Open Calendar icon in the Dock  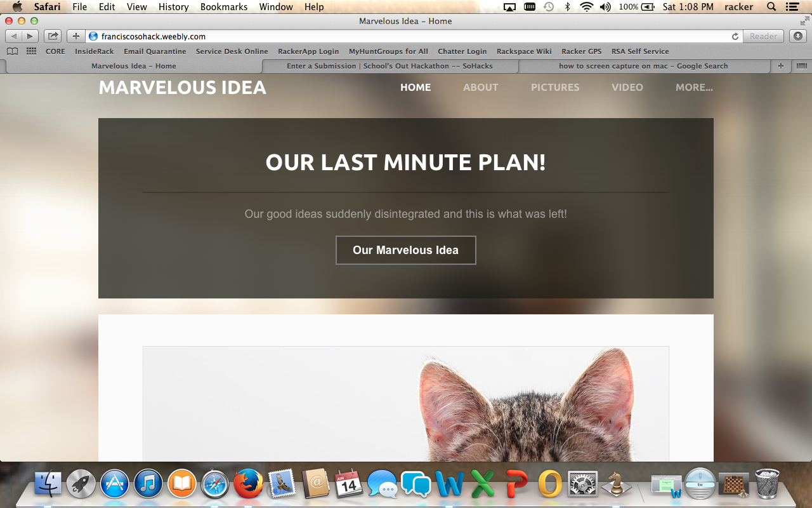click(x=348, y=484)
